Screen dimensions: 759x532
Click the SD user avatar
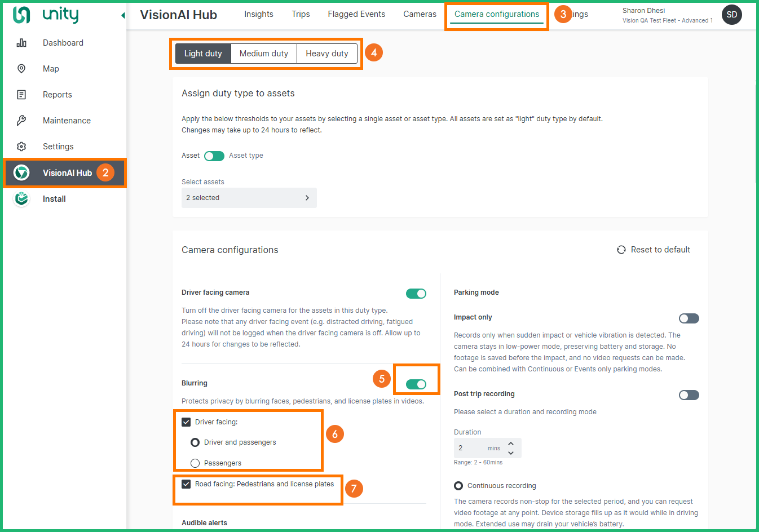pyautogui.click(x=731, y=15)
